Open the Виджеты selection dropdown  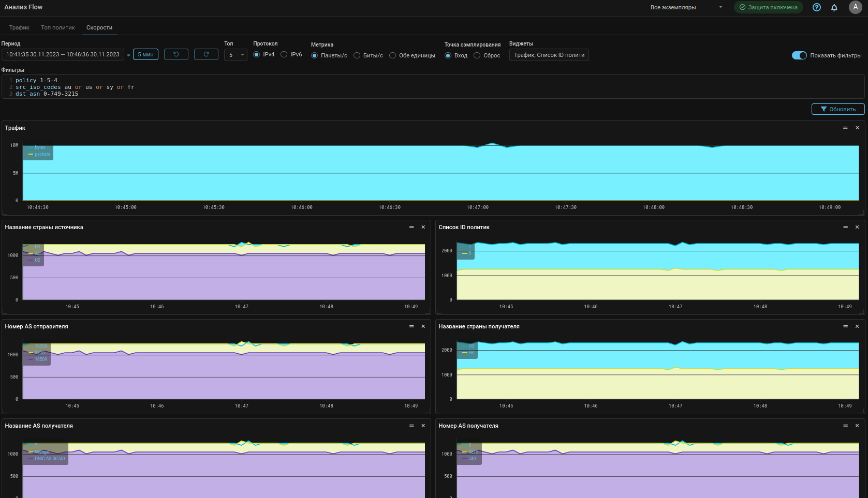click(549, 55)
